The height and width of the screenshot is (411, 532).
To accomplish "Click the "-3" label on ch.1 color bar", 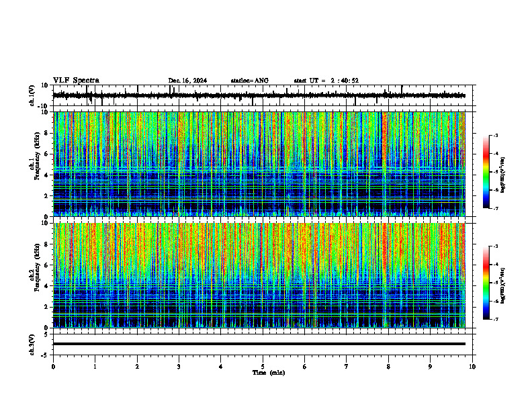I will pyautogui.click(x=495, y=135).
